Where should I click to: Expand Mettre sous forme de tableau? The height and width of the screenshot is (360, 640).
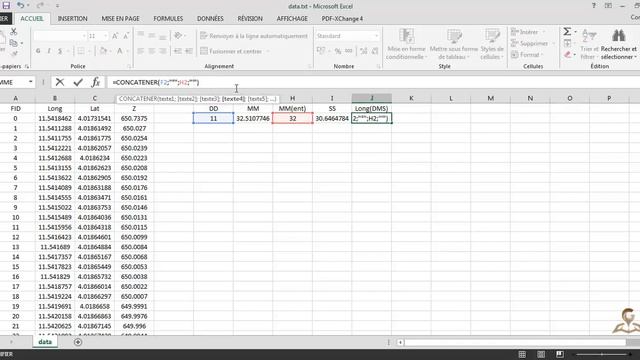coord(453,44)
